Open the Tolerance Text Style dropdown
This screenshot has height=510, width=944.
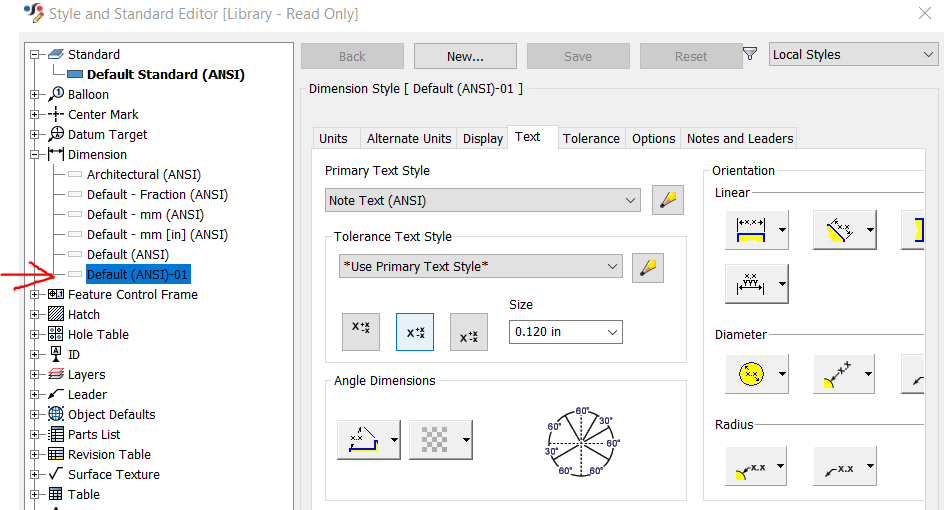(480, 266)
